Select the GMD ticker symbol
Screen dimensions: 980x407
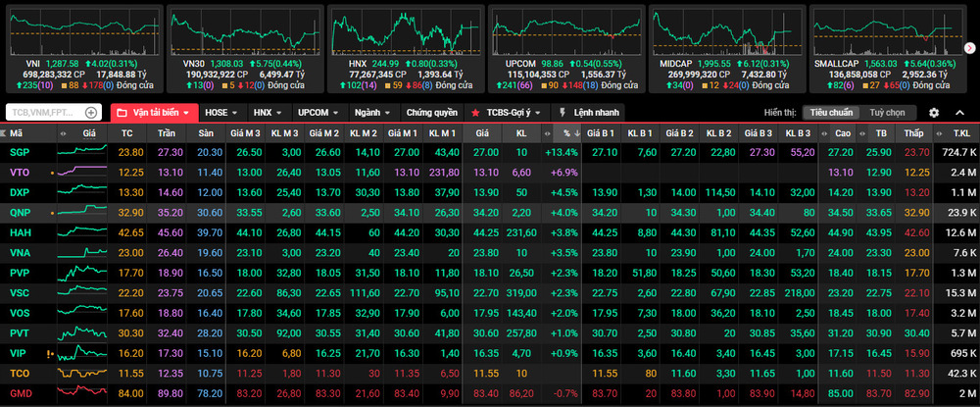coord(21,393)
